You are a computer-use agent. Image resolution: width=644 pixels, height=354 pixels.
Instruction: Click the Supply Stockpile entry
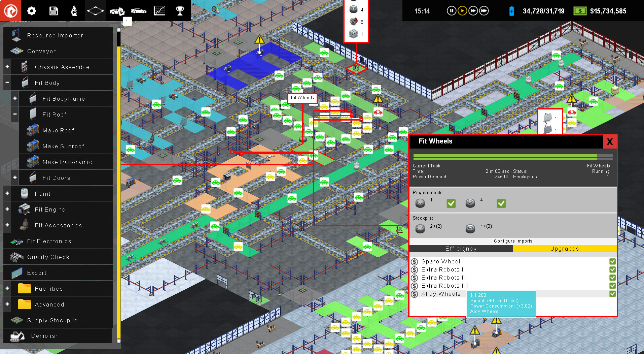pyautogui.click(x=52, y=320)
